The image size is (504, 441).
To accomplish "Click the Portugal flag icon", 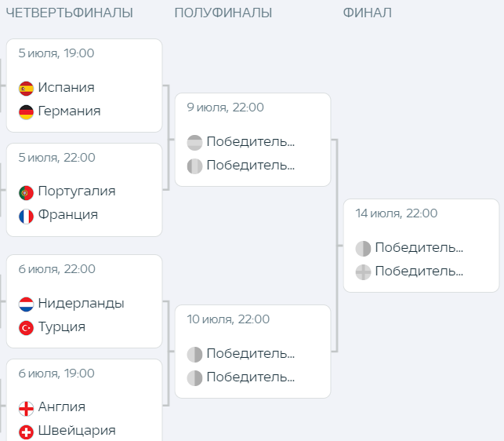I will [x=26, y=192].
